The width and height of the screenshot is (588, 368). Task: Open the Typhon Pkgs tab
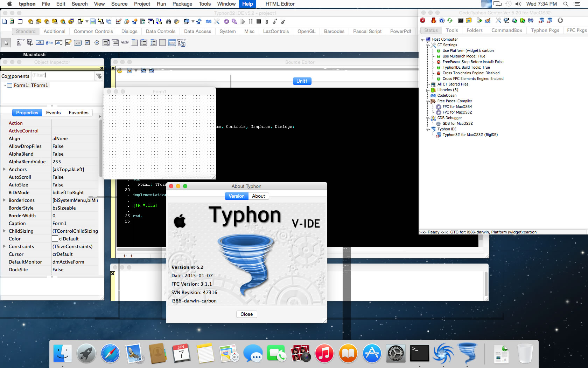point(545,30)
